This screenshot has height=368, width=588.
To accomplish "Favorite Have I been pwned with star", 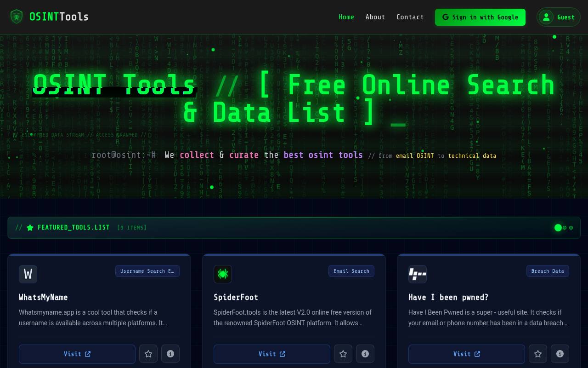I will pos(538,354).
